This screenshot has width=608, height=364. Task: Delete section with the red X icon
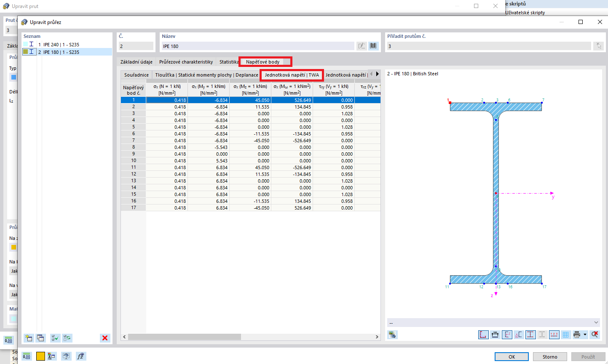tap(105, 337)
